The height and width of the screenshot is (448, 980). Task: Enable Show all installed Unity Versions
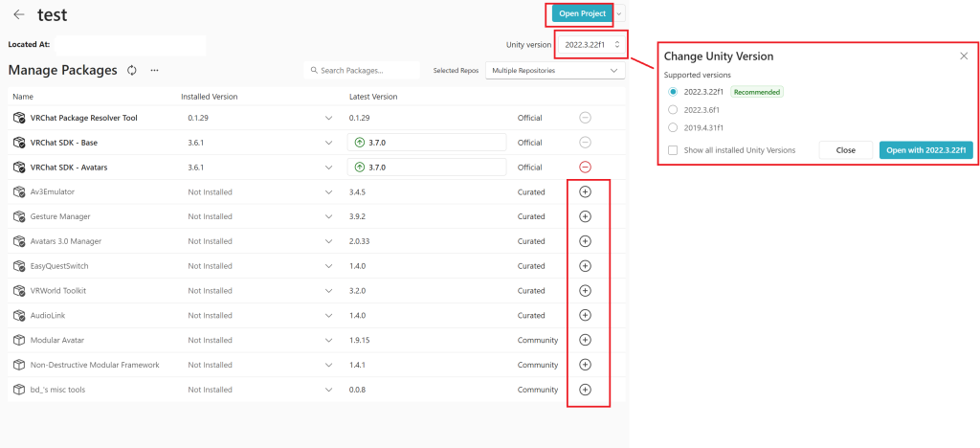673,150
